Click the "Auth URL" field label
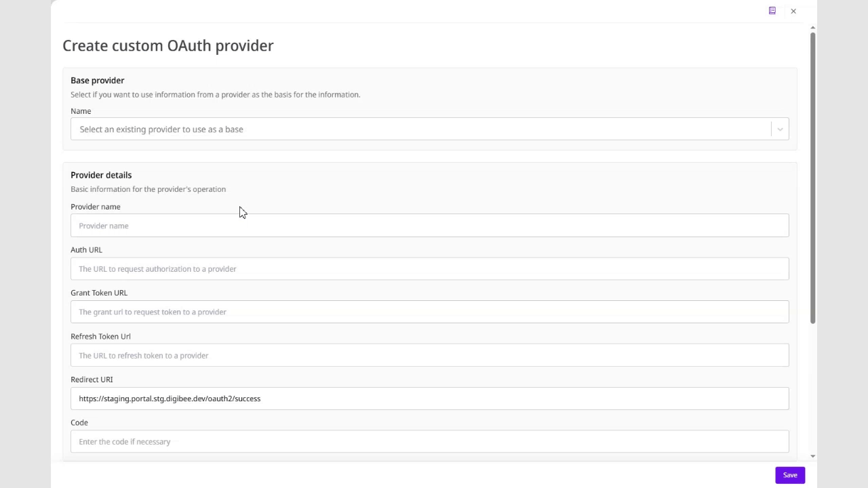 [x=86, y=250]
